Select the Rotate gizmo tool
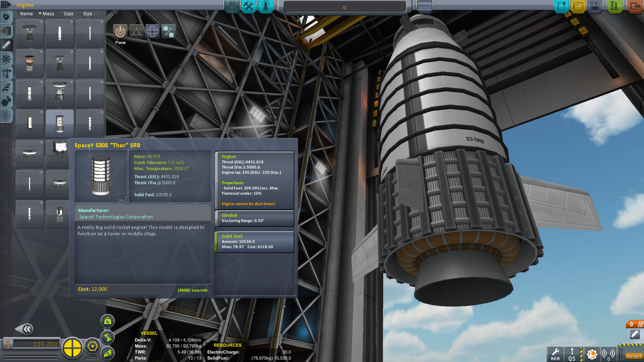The image size is (644, 362). (153, 31)
